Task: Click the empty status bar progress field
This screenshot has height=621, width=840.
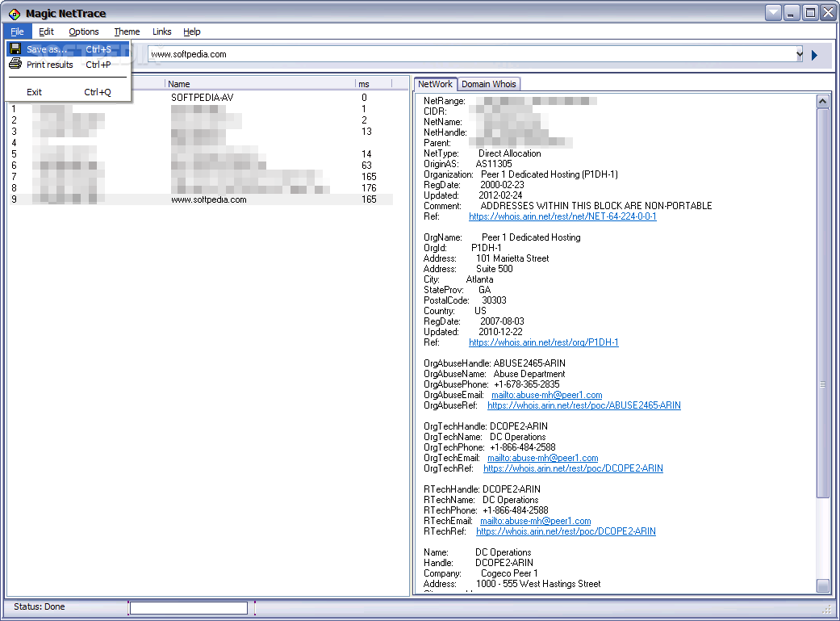Action: click(x=189, y=607)
